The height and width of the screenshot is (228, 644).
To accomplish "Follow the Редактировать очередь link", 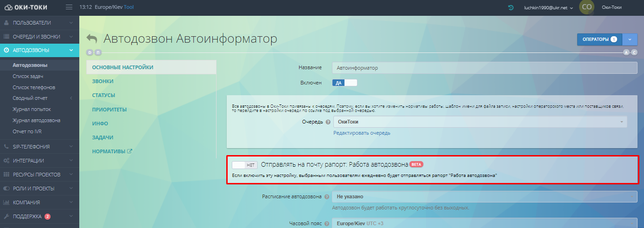I will (x=362, y=133).
